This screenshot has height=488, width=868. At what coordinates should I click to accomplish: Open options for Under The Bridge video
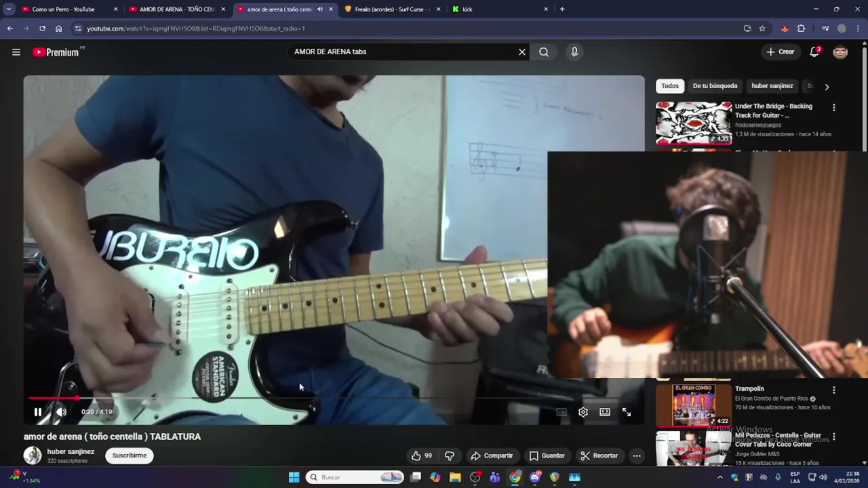(x=834, y=107)
